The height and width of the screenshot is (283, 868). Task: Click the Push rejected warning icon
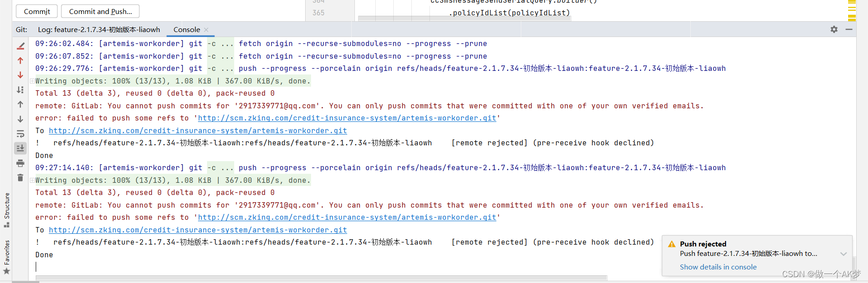[x=672, y=244]
